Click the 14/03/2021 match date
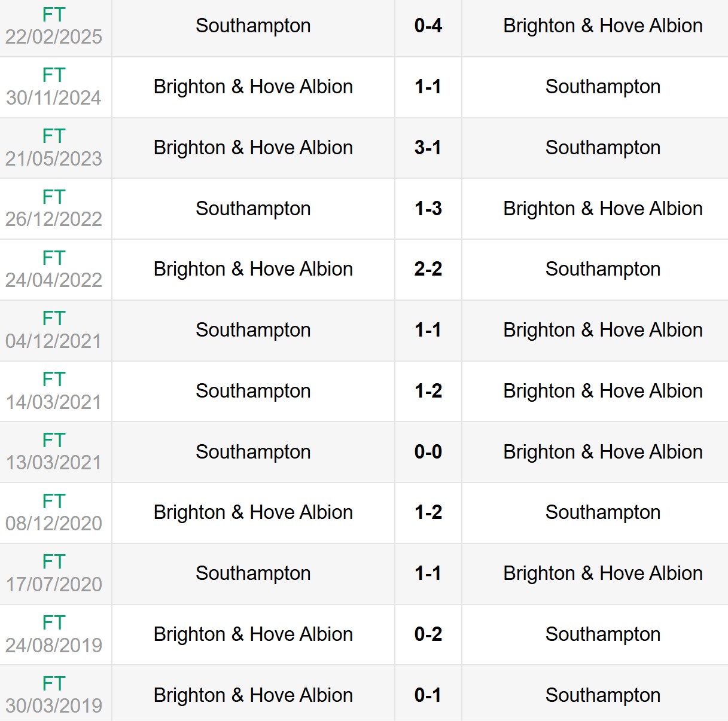Viewport: 728px width, 721px height. 54,402
